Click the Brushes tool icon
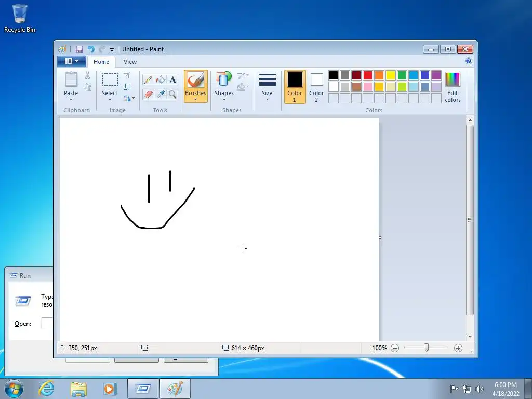532x399 pixels. (196, 79)
